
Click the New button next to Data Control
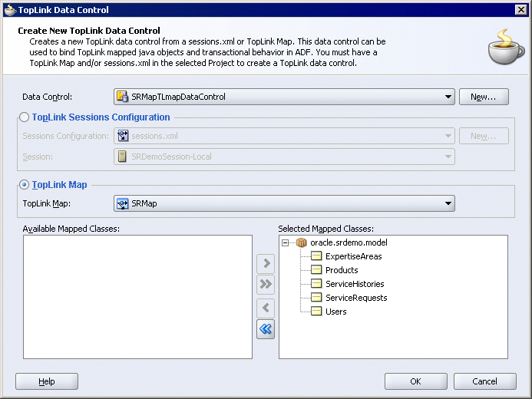pos(484,97)
